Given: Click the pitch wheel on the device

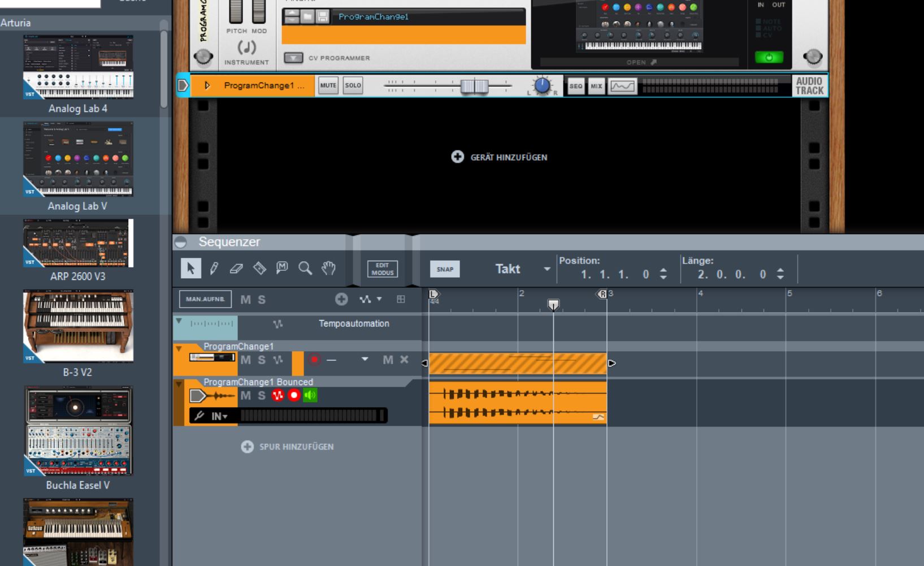Looking at the screenshot, I should point(236,11).
